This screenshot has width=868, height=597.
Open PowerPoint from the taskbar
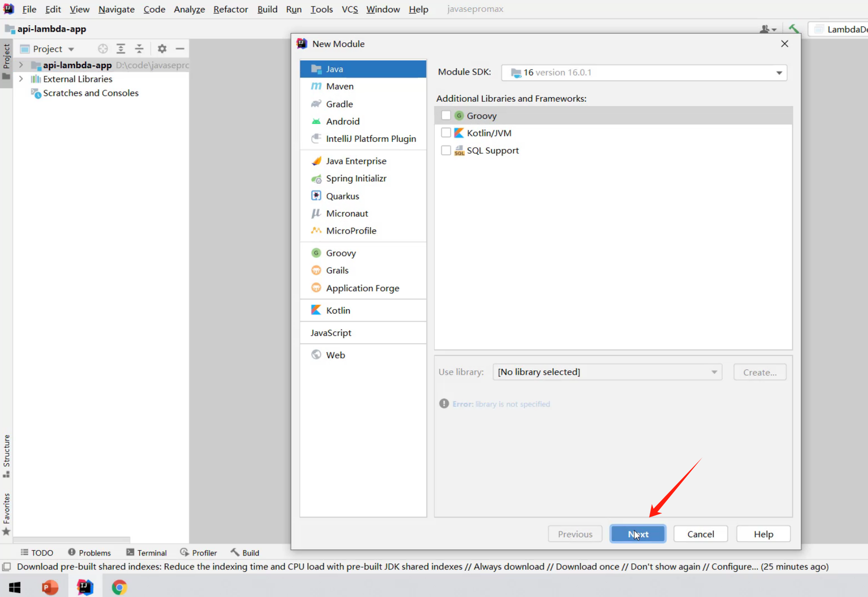[x=50, y=587]
